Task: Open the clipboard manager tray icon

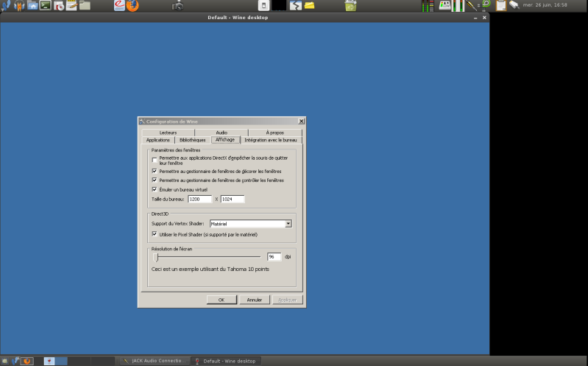Action: 501,5
